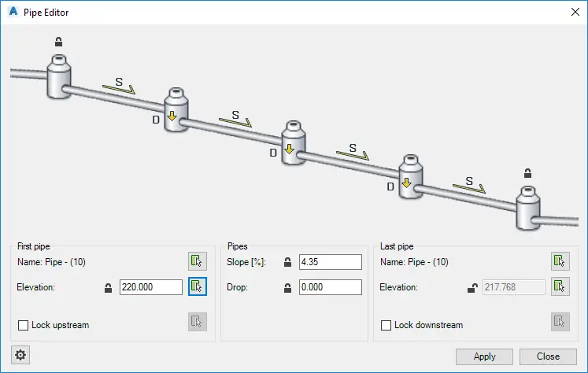Click the "Drop:" label
Image resolution: width=588 pixels, height=373 pixels.
click(237, 287)
